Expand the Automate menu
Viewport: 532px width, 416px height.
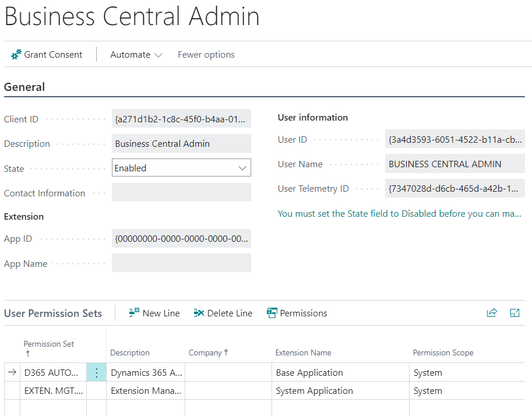click(x=136, y=55)
